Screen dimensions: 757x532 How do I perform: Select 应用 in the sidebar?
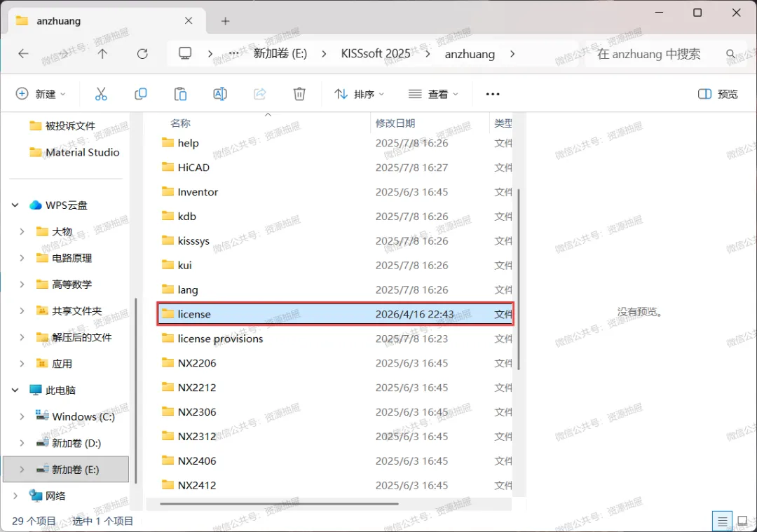[x=62, y=364]
